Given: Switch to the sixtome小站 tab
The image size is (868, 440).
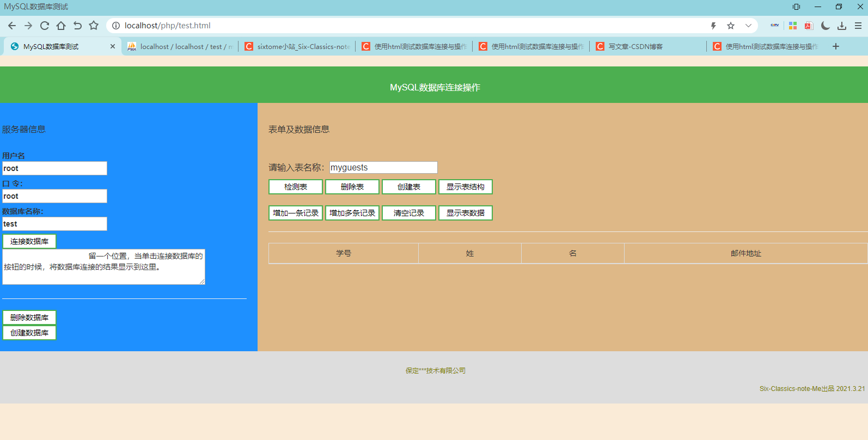Looking at the screenshot, I should point(297,46).
